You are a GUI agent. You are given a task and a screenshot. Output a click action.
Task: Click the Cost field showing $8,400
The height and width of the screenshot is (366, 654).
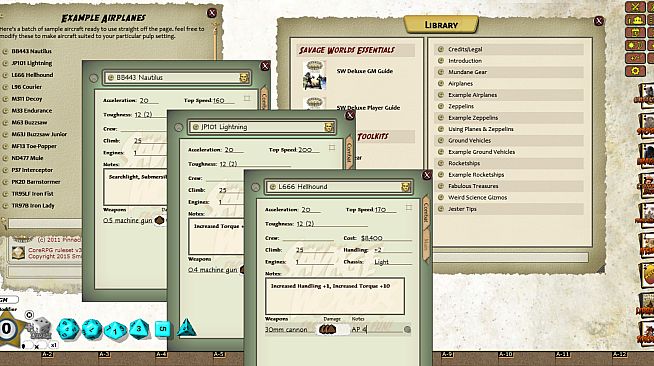[x=386, y=238]
